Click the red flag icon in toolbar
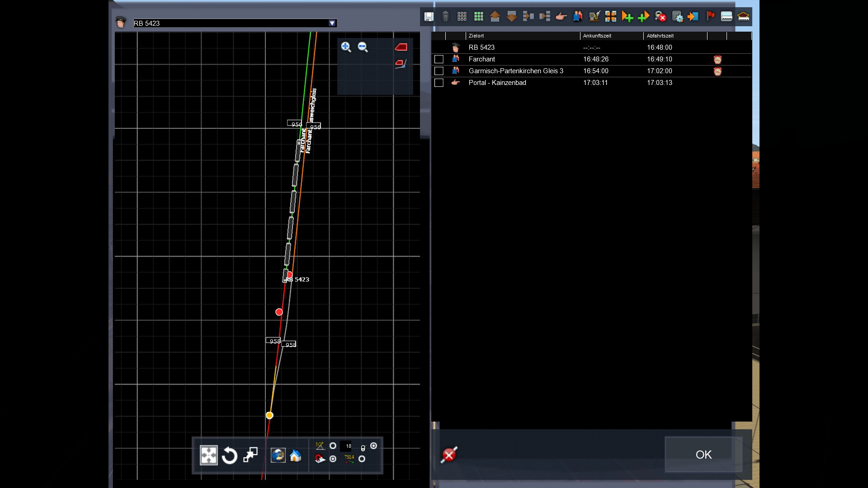Viewport: 868px width, 488px height. (710, 17)
